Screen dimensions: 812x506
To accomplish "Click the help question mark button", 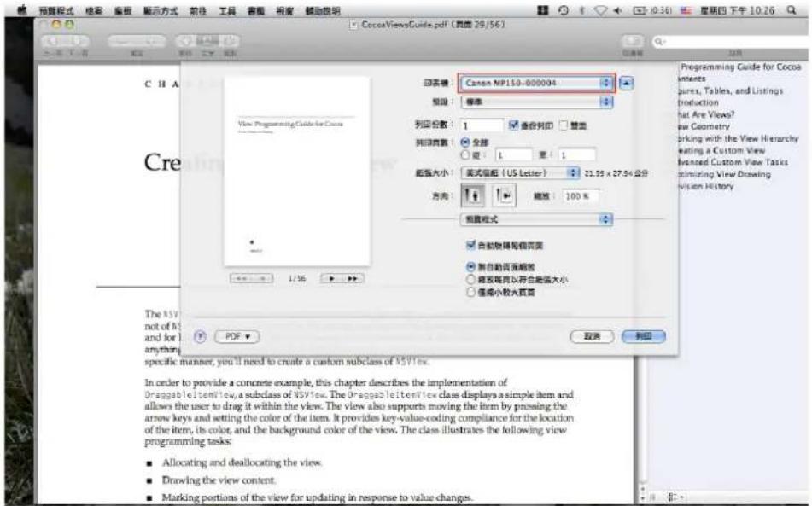I will (x=200, y=337).
